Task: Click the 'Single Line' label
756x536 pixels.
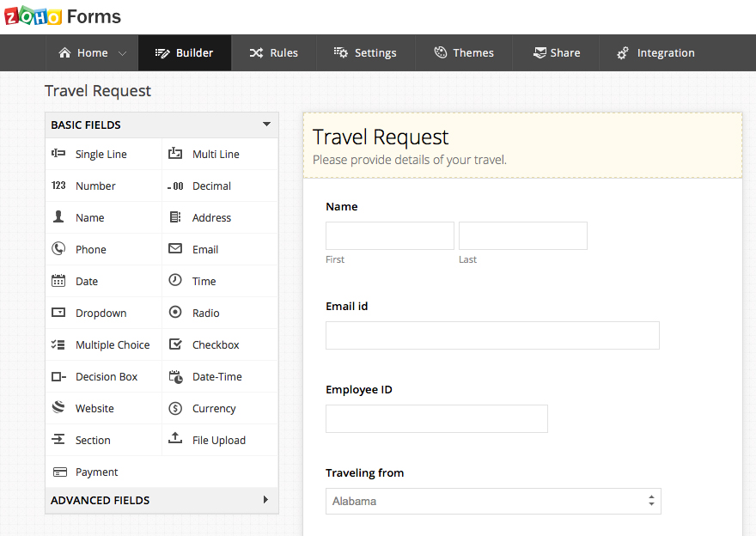Action: coord(101,155)
